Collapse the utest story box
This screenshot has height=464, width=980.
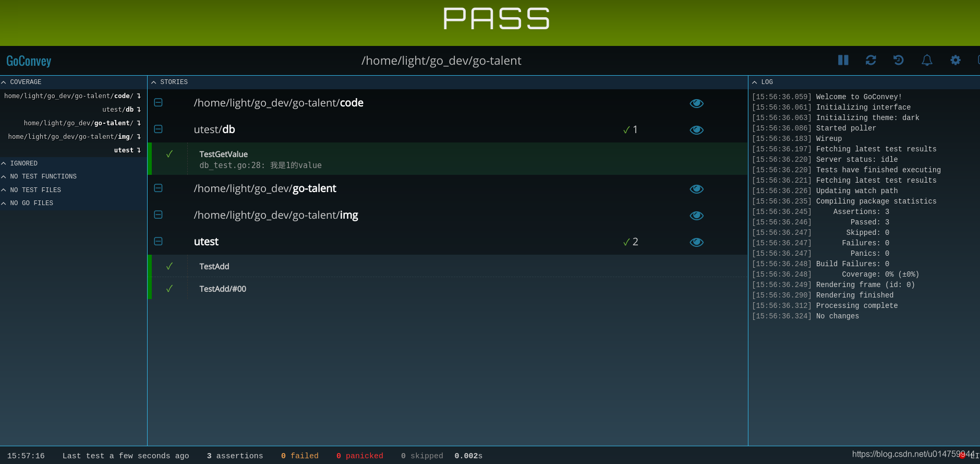coord(159,242)
